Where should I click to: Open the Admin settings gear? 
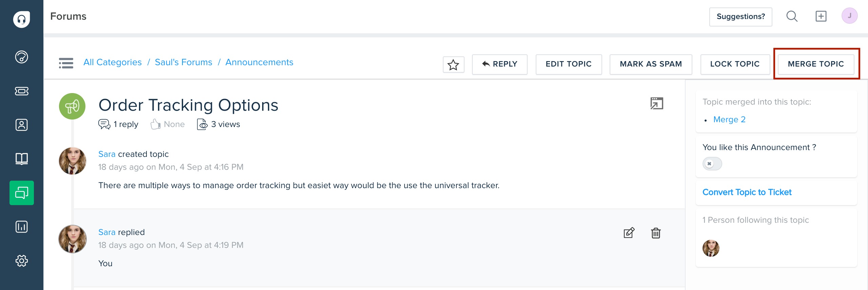tap(21, 260)
